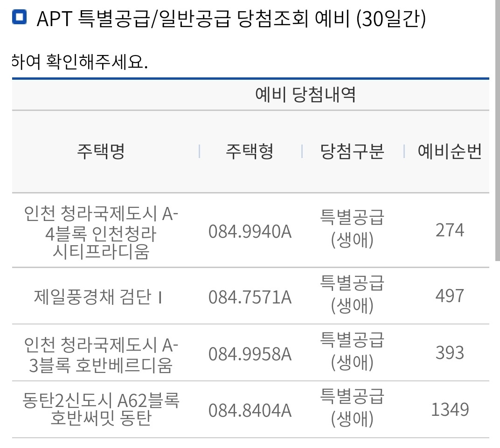Click the blue square bullet icon beside the title
This screenshot has height=448, width=500.
coord(19,17)
